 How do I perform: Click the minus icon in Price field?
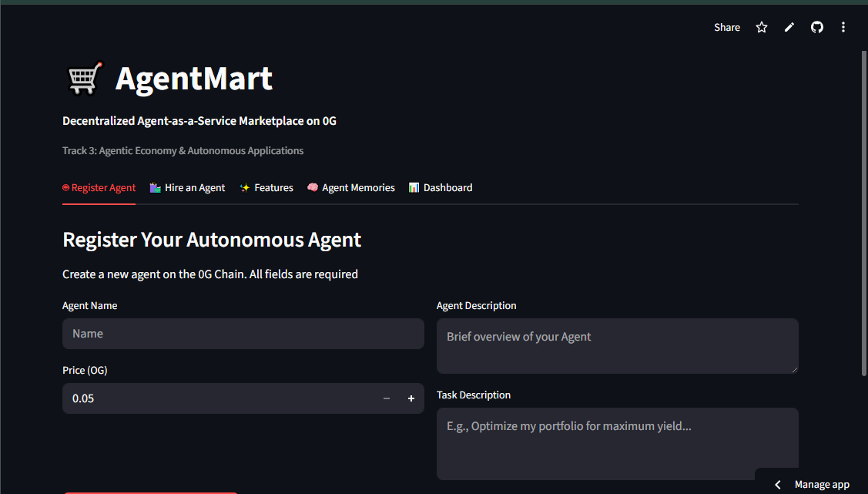pos(387,398)
